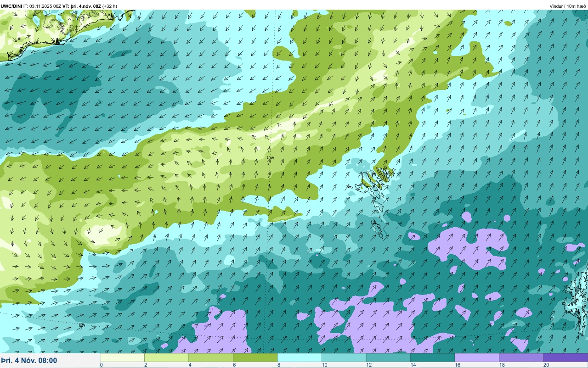Click the pale cyan 8–10 legend swatch
Image resolution: width=588 pixels, height=368 pixels.
coord(300,357)
